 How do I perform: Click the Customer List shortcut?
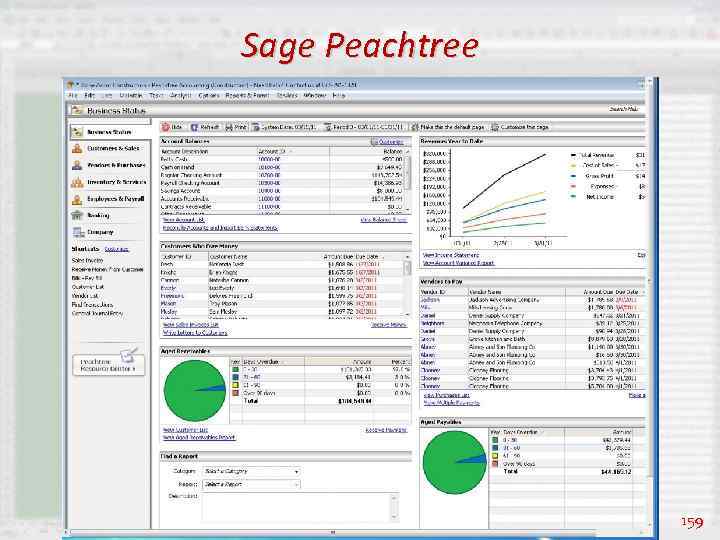pyautogui.click(x=88, y=287)
